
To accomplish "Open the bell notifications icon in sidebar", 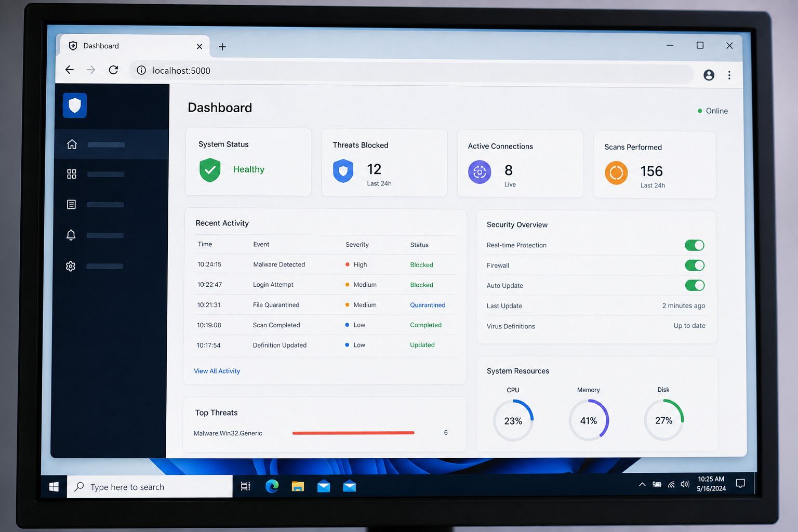I will point(71,235).
